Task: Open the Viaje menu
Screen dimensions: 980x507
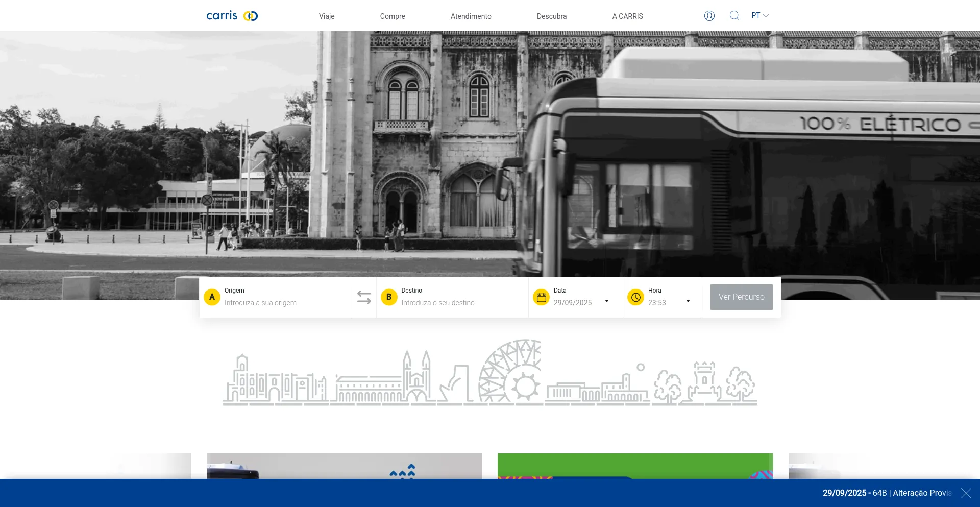Action: [x=327, y=16]
